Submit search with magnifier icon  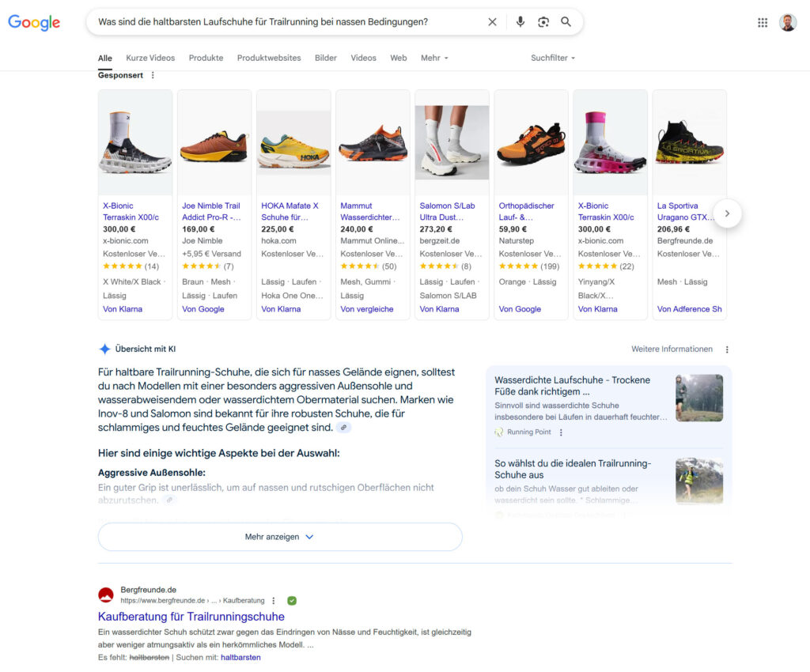tap(566, 21)
